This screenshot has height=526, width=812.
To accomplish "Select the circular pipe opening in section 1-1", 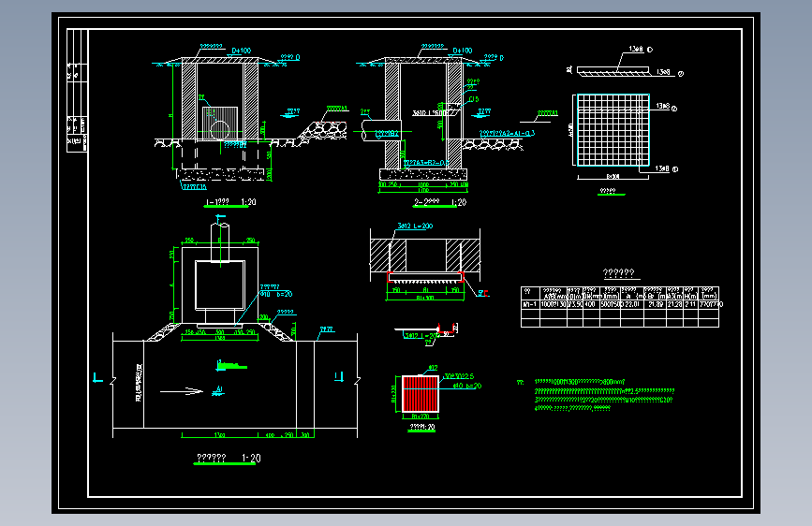I will 219,130.
